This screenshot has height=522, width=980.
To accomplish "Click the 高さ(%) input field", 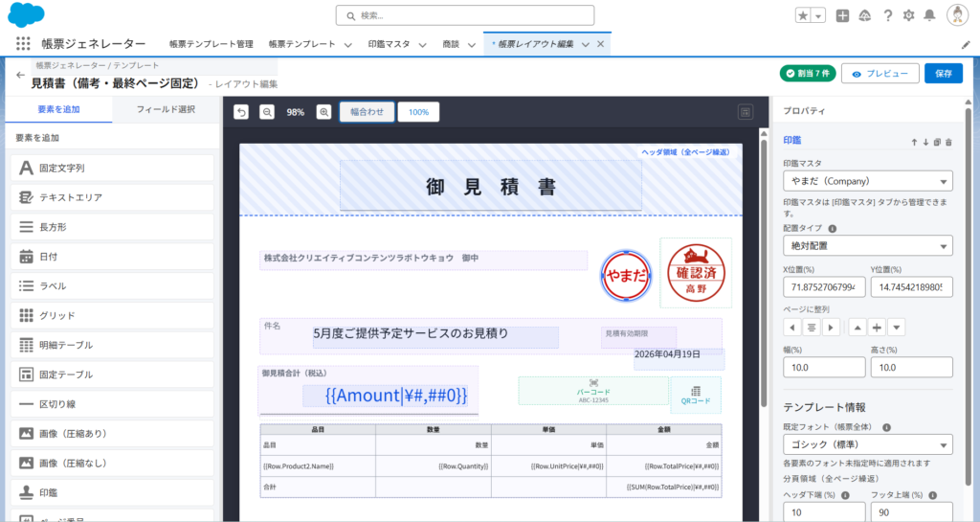I will (912, 368).
